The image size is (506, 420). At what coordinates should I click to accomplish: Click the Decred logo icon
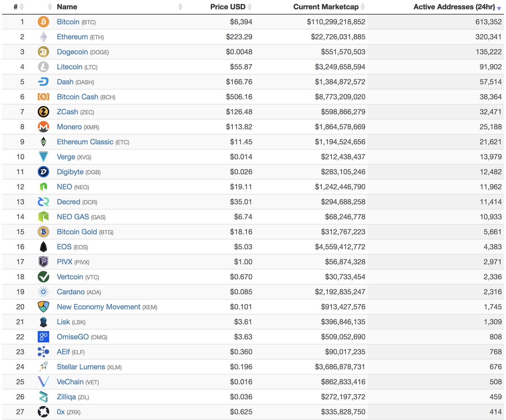(43, 202)
